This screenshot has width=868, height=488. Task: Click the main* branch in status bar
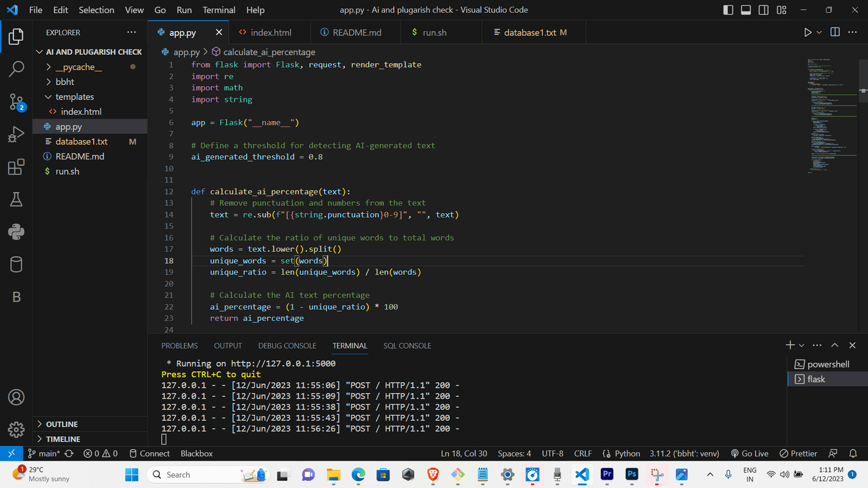[x=44, y=454]
